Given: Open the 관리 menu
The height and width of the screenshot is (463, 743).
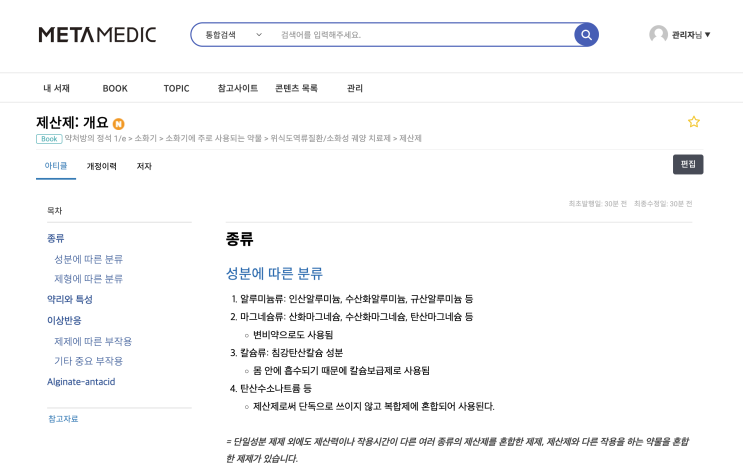Looking at the screenshot, I should point(355,88).
